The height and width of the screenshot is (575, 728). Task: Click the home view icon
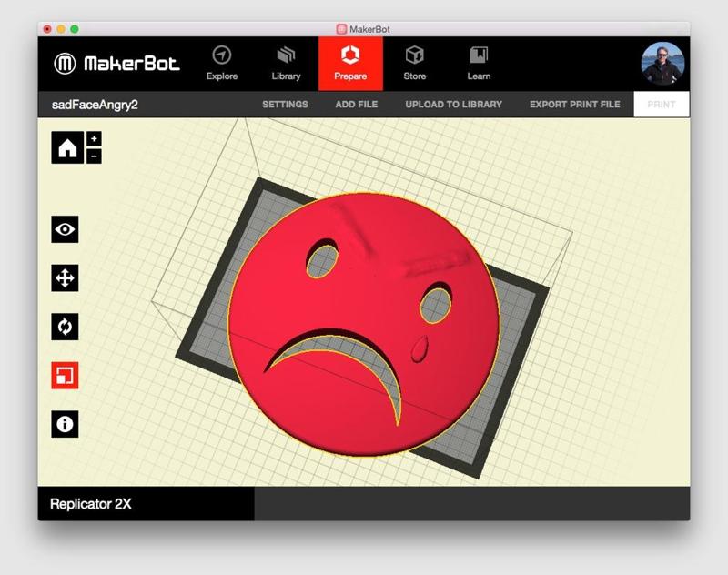pyautogui.click(x=67, y=147)
